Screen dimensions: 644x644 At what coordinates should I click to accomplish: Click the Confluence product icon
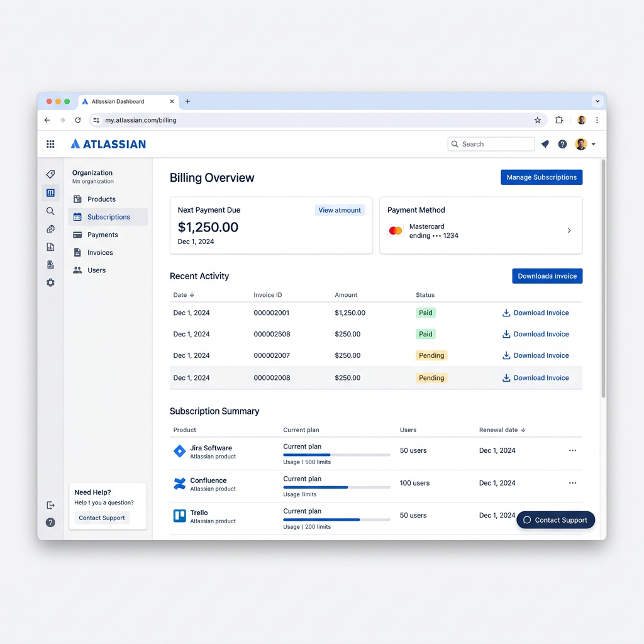pos(179,484)
